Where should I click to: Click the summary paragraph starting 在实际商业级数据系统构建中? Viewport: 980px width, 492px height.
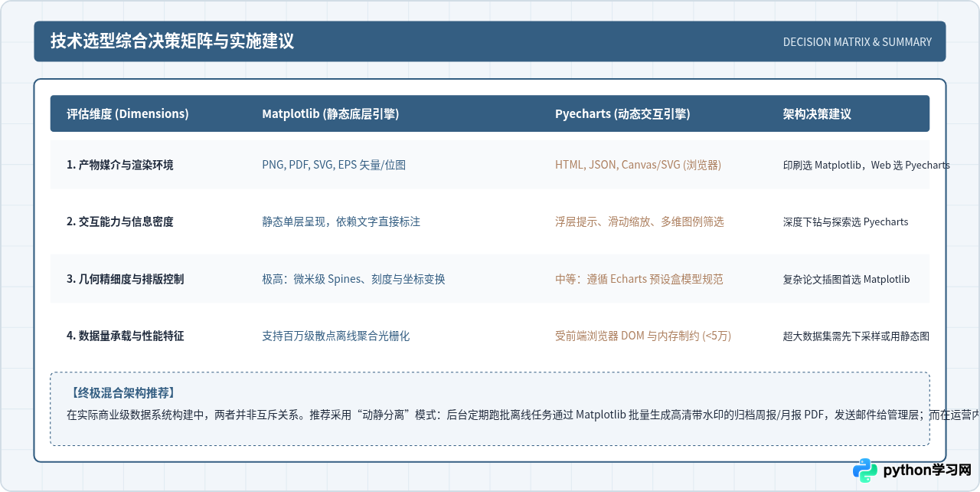click(x=523, y=415)
